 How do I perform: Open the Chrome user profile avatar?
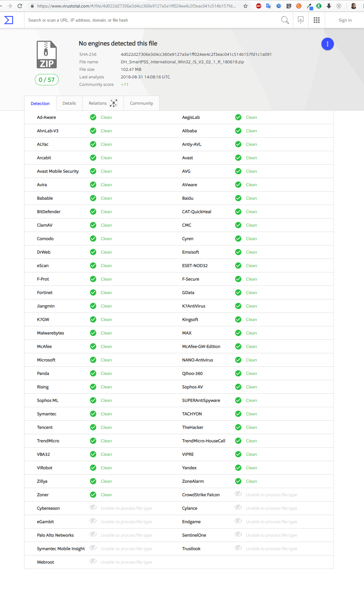click(353, 6)
